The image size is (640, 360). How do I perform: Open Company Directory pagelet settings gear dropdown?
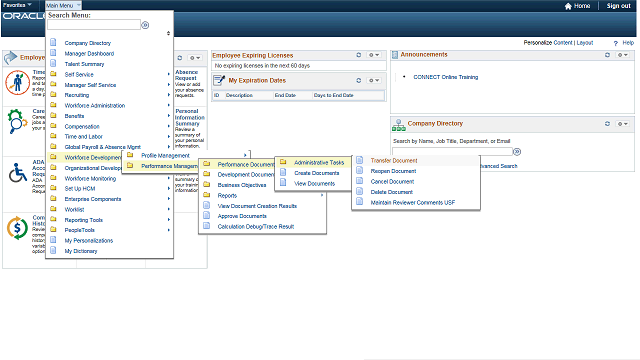tap(622, 124)
